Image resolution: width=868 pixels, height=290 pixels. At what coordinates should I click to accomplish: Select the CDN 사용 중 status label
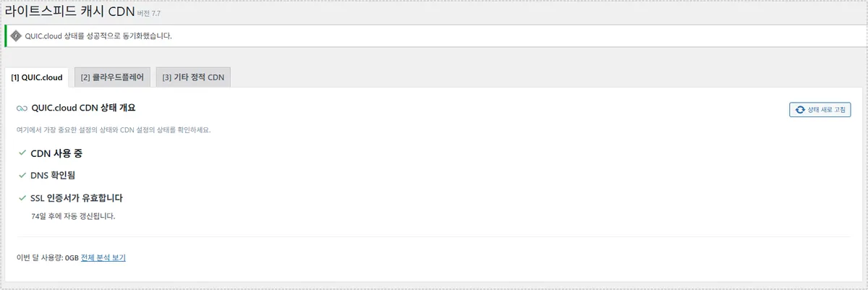[x=62, y=153]
